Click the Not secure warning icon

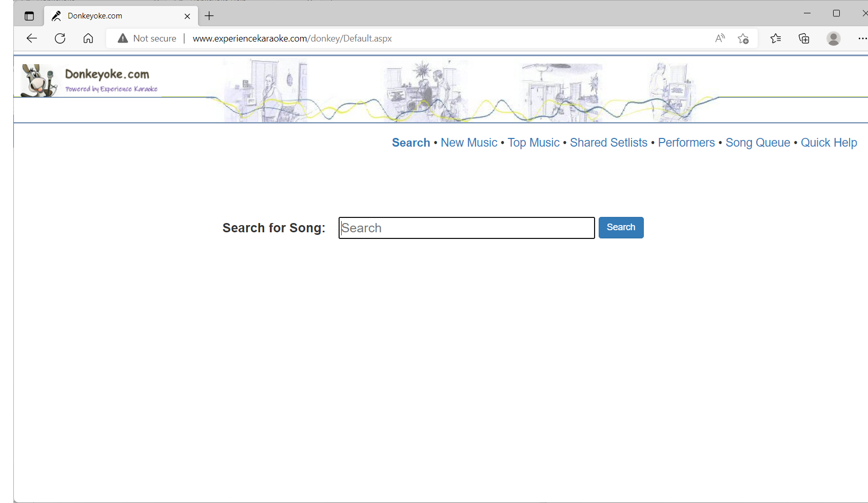pyautogui.click(x=122, y=38)
